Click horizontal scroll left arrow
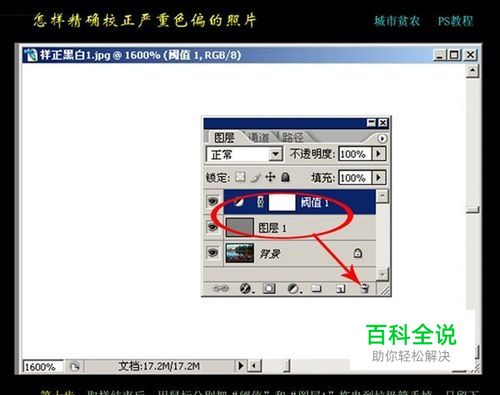Image resolution: width=500 pixels, height=395 pixels. 254,366
